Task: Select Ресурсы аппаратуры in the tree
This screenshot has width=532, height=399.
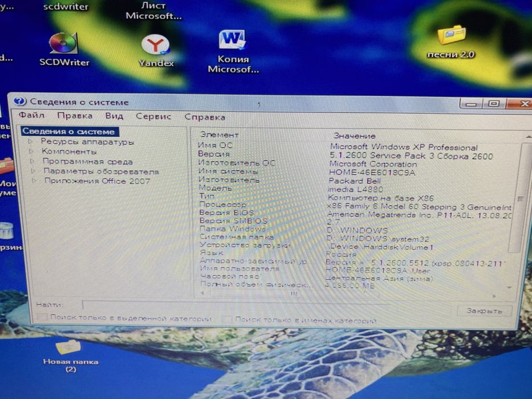Action: pyautogui.click(x=87, y=142)
